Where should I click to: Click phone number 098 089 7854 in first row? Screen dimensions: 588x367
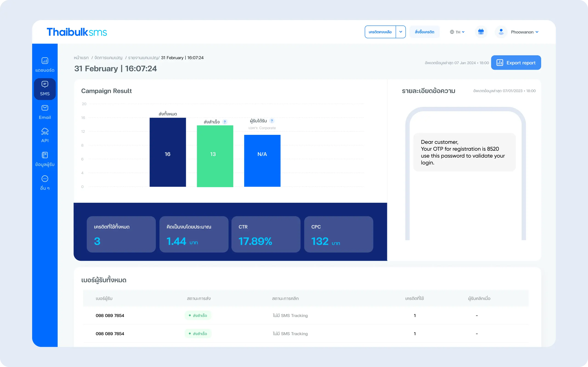point(110,315)
